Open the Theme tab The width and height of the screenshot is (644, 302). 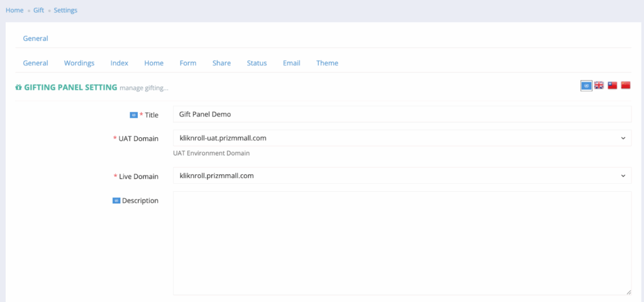pyautogui.click(x=327, y=63)
